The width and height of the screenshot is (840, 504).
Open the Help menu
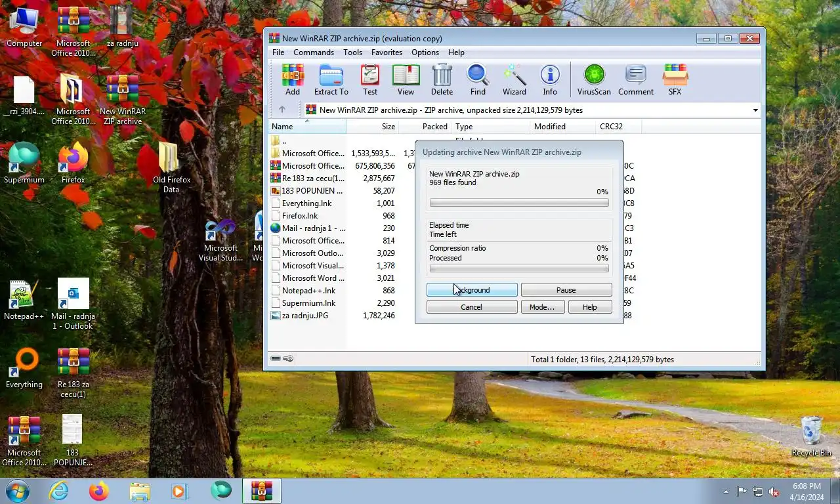point(456,52)
